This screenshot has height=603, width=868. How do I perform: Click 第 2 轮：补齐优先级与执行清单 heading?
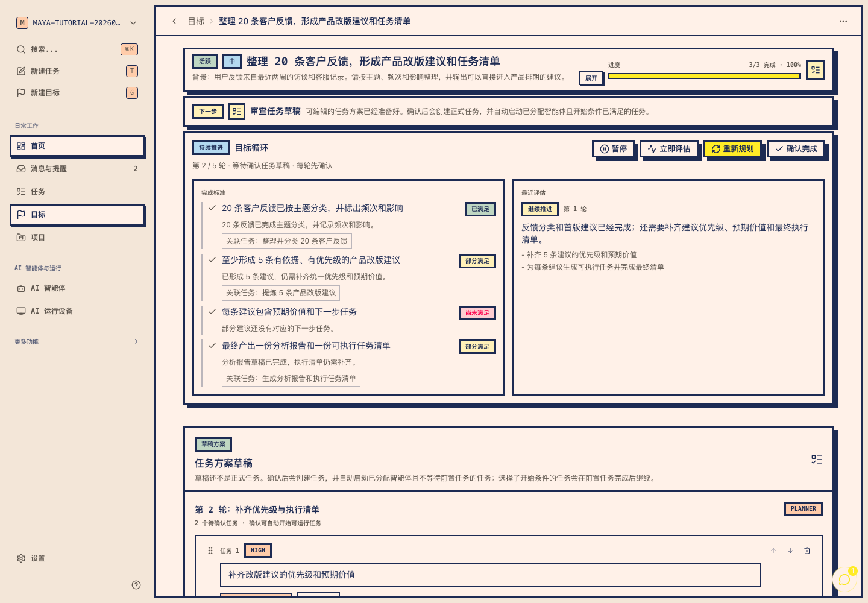click(257, 510)
